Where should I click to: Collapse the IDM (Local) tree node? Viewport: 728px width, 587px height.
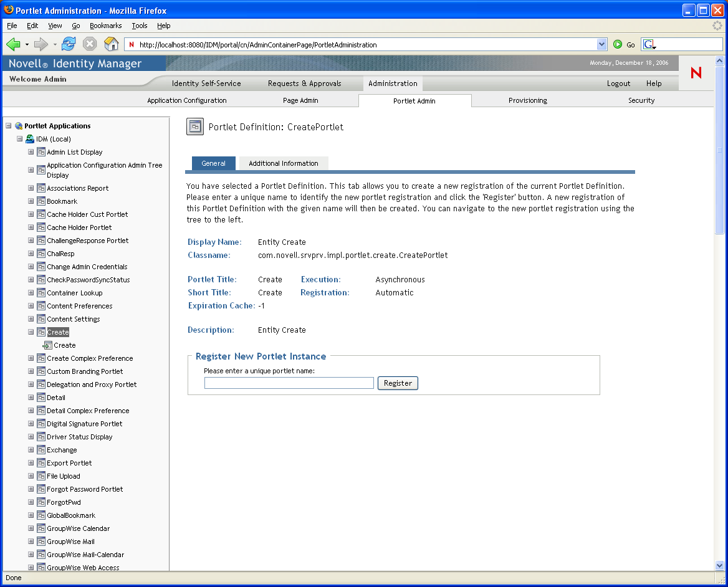coord(20,139)
